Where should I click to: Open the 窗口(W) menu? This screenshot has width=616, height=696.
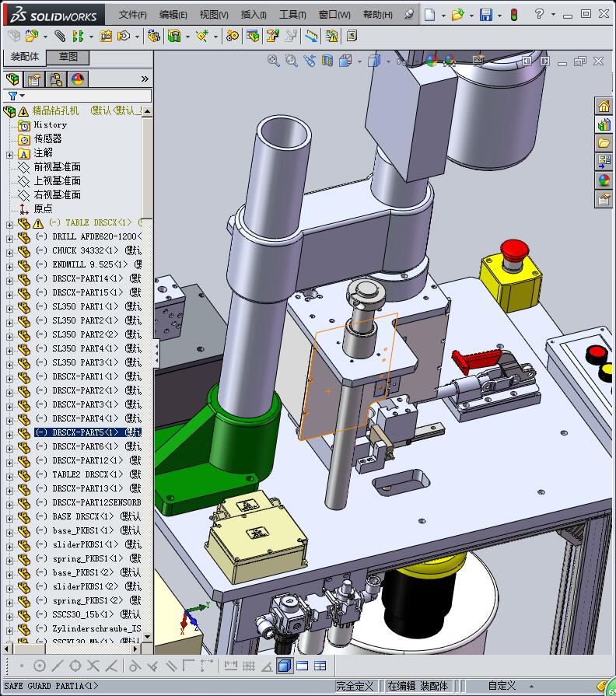pos(334,15)
